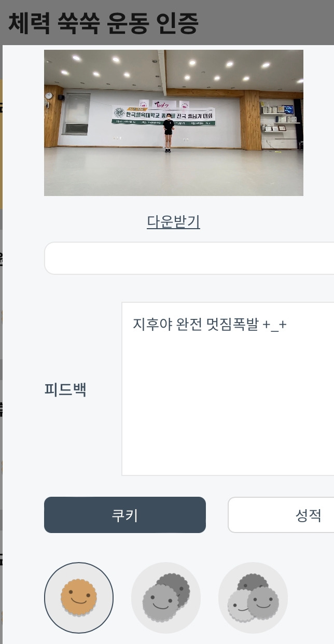Click the 피드백 label
The height and width of the screenshot is (644, 334).
(x=65, y=389)
